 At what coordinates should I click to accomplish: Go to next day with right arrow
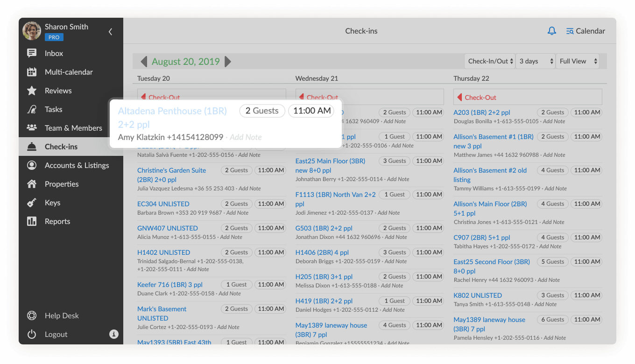coord(228,62)
